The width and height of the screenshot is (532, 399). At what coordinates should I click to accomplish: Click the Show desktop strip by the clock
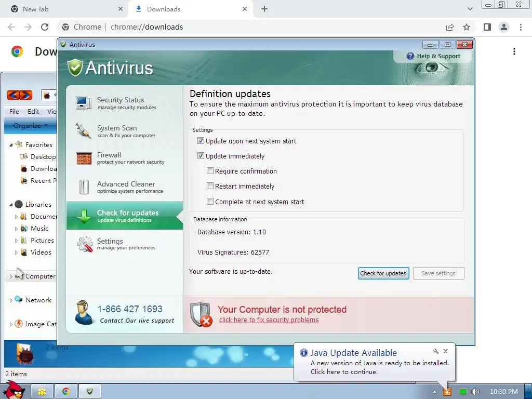[528, 392]
